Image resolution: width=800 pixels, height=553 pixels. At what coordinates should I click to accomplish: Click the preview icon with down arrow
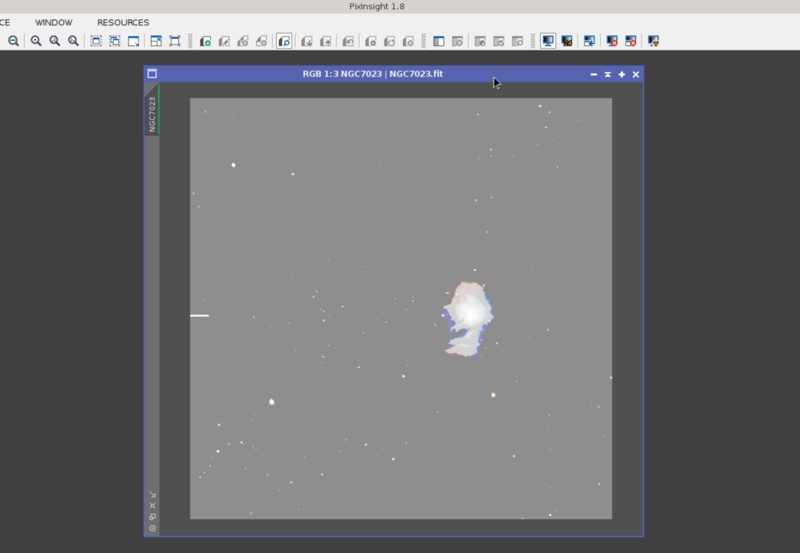[307, 41]
